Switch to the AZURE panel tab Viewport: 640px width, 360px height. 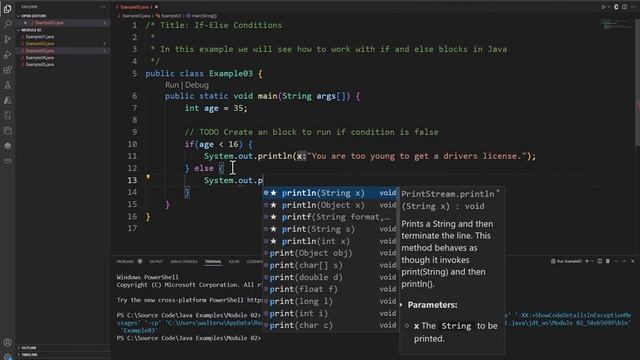[x=234, y=262]
